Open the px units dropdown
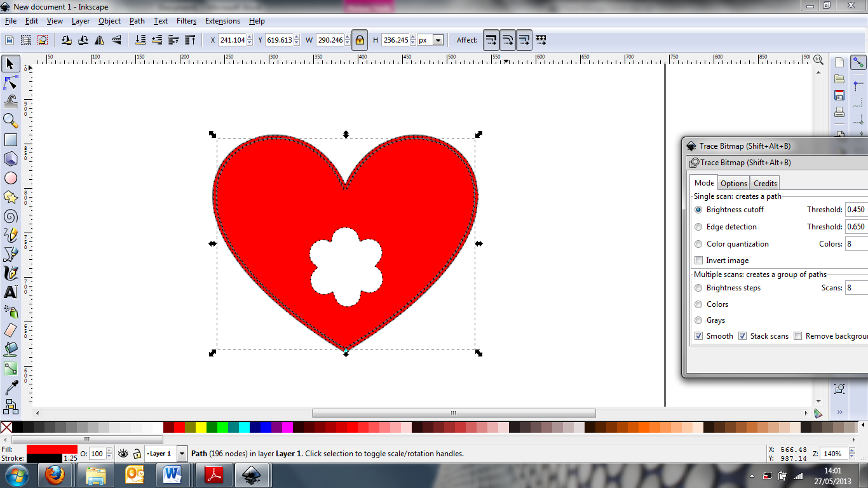Screen dimensions: 868x488 point(438,40)
